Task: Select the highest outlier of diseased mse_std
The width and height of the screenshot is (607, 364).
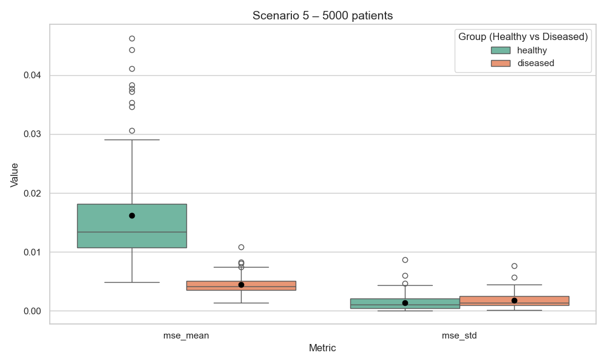Action: coord(514,266)
